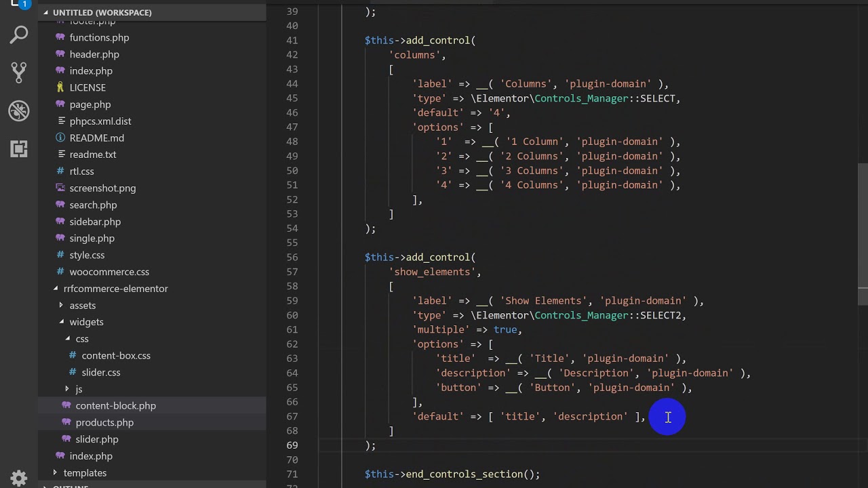Viewport: 868px width, 488px height.
Task: Expand the js folder
Action: click(x=67, y=389)
